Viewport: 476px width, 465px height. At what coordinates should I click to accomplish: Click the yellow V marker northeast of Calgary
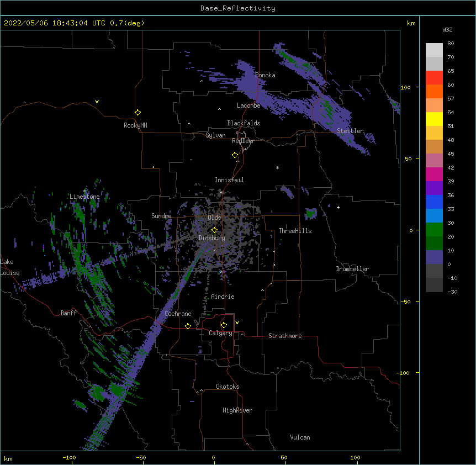click(237, 323)
